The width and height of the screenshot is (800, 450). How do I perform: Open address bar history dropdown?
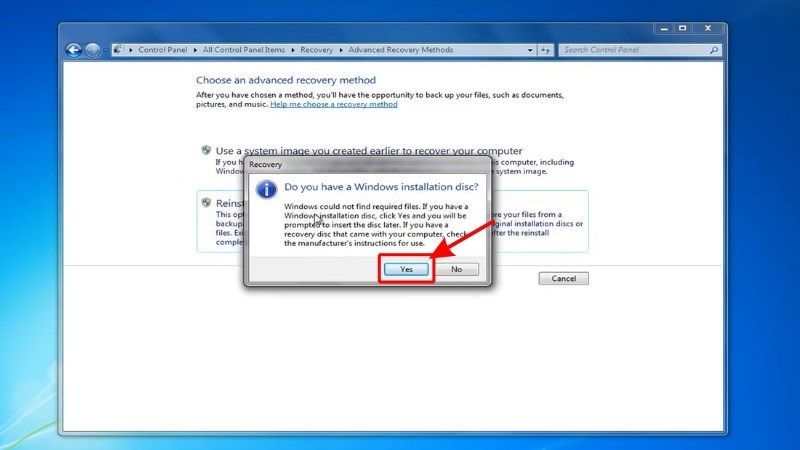click(x=530, y=50)
